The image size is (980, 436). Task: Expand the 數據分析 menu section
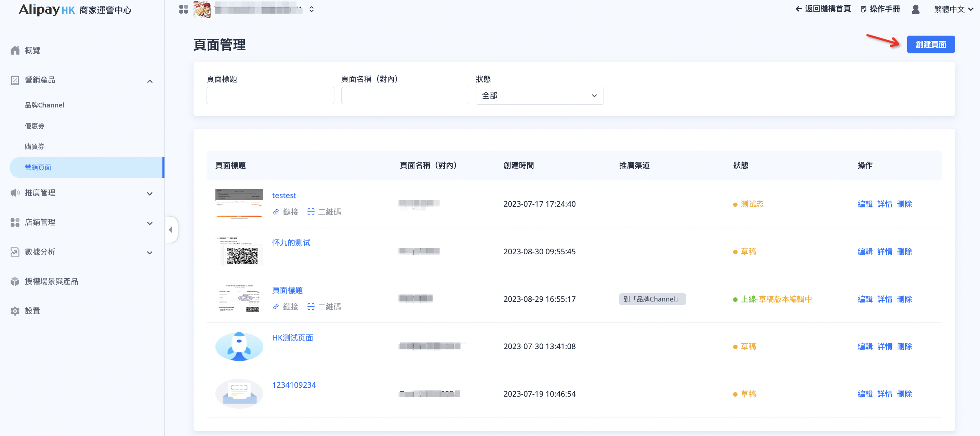[x=150, y=253]
